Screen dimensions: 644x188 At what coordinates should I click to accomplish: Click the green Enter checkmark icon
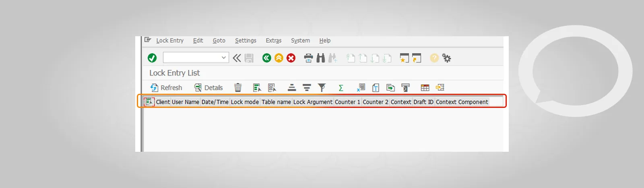152,58
